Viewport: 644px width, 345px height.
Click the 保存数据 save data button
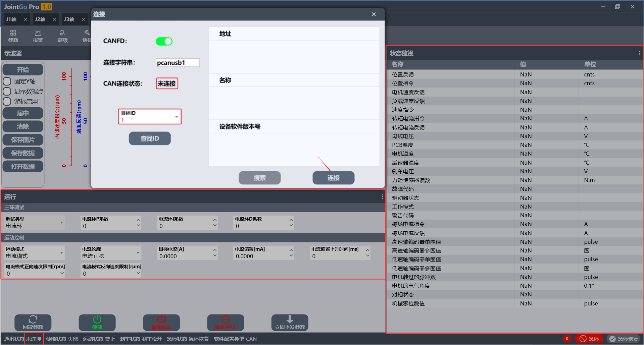point(23,153)
